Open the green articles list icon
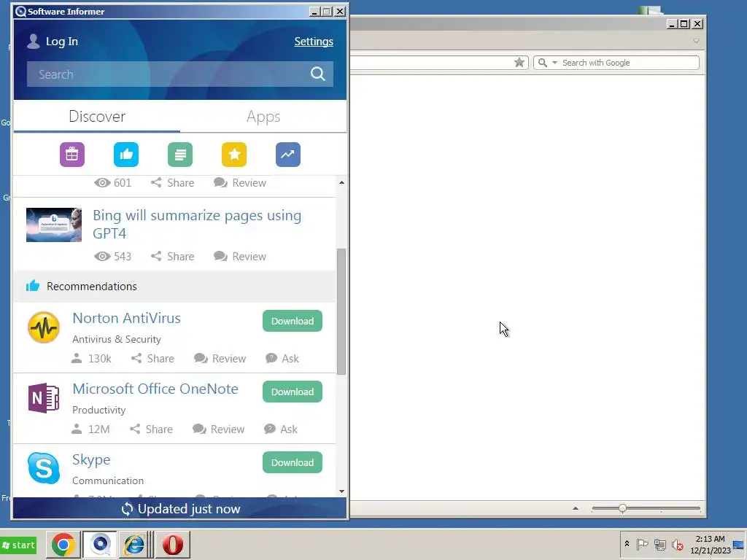747x560 pixels. 180,155
